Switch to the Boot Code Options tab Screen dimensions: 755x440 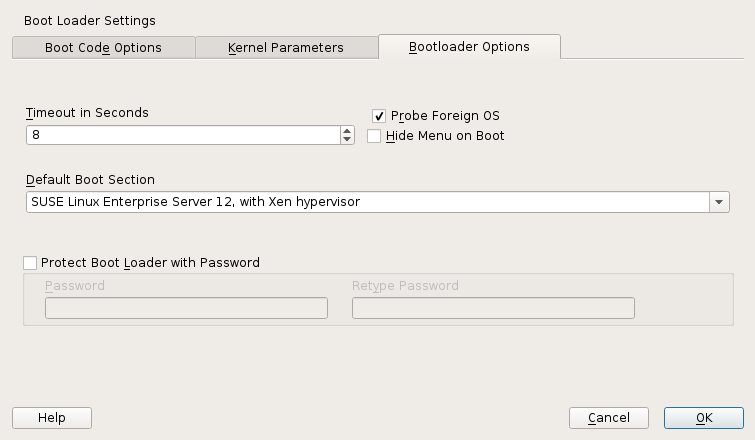pyautogui.click(x=103, y=48)
